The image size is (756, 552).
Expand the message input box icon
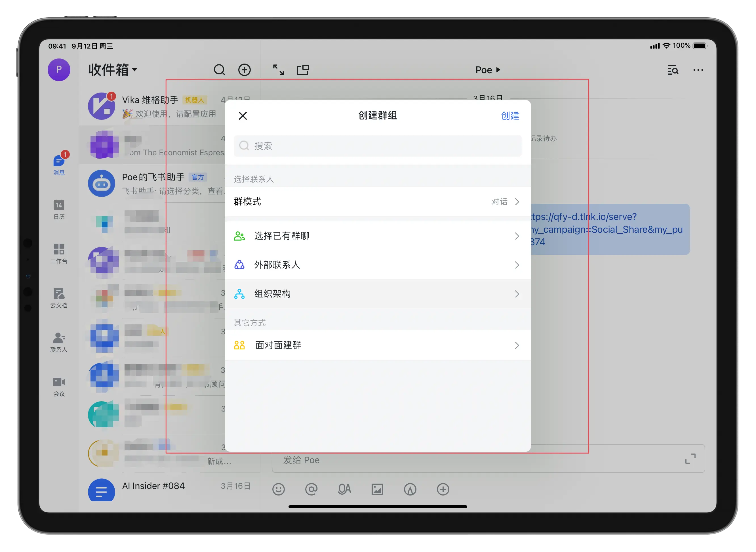coord(690,459)
